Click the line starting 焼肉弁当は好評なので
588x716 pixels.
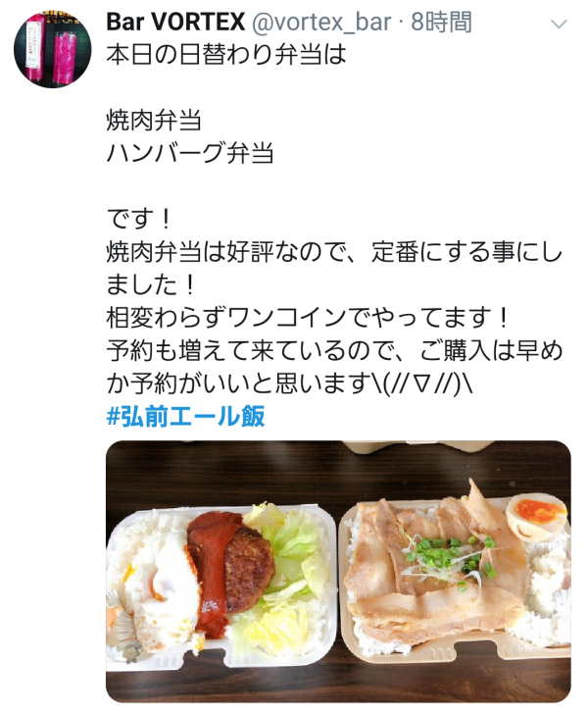click(x=334, y=252)
